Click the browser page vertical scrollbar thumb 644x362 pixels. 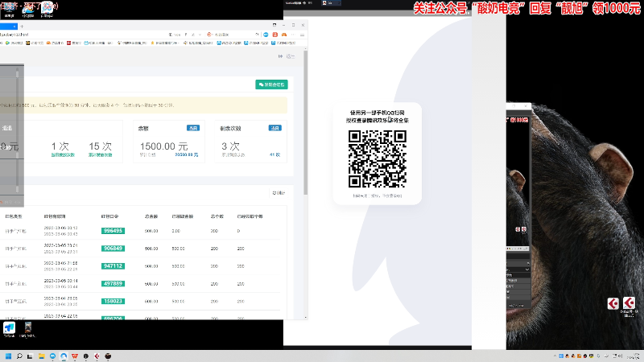306,123
